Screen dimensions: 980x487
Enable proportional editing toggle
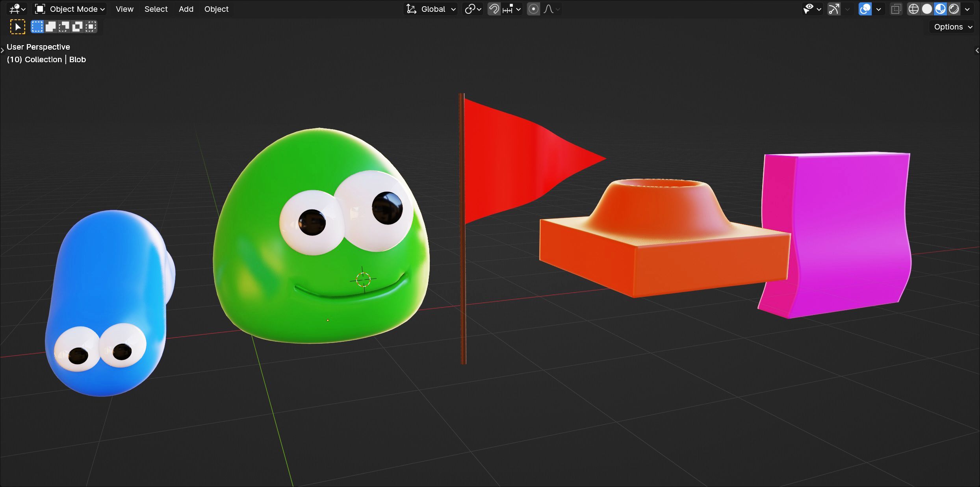click(533, 9)
